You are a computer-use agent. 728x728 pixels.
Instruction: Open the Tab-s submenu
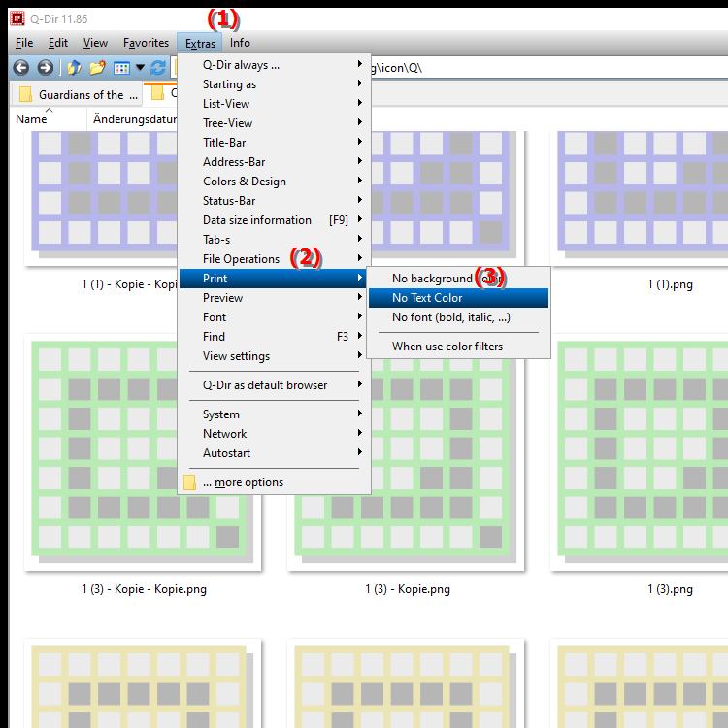pos(274,240)
